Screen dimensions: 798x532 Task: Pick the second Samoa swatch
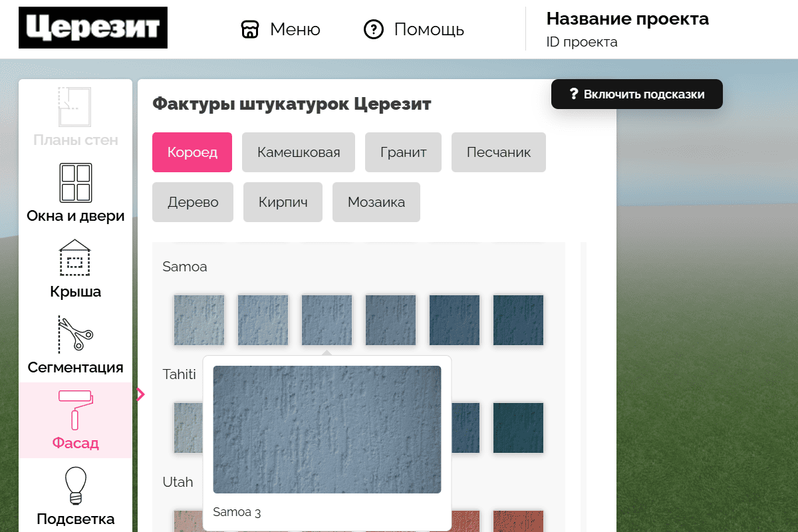pos(263,320)
